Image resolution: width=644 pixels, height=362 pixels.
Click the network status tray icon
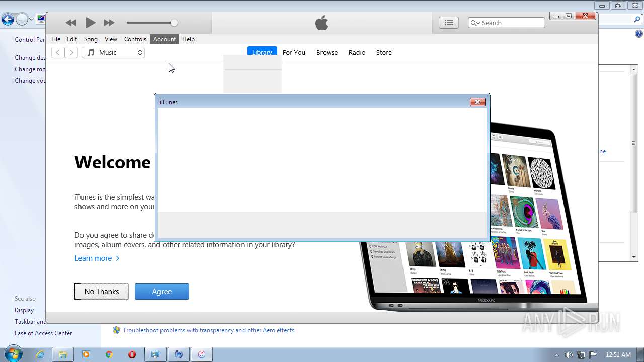click(581, 355)
